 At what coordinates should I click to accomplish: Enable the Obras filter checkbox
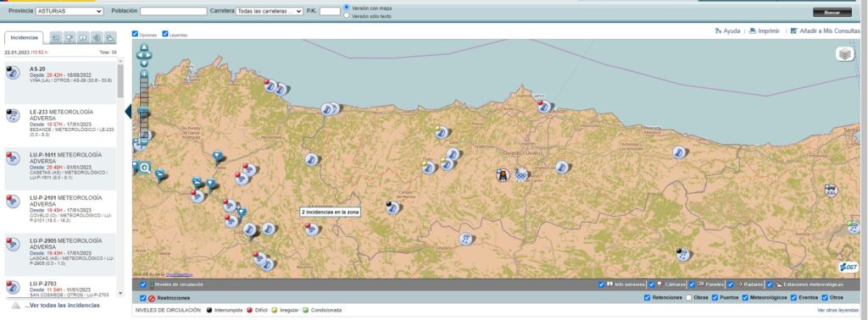[x=688, y=297]
